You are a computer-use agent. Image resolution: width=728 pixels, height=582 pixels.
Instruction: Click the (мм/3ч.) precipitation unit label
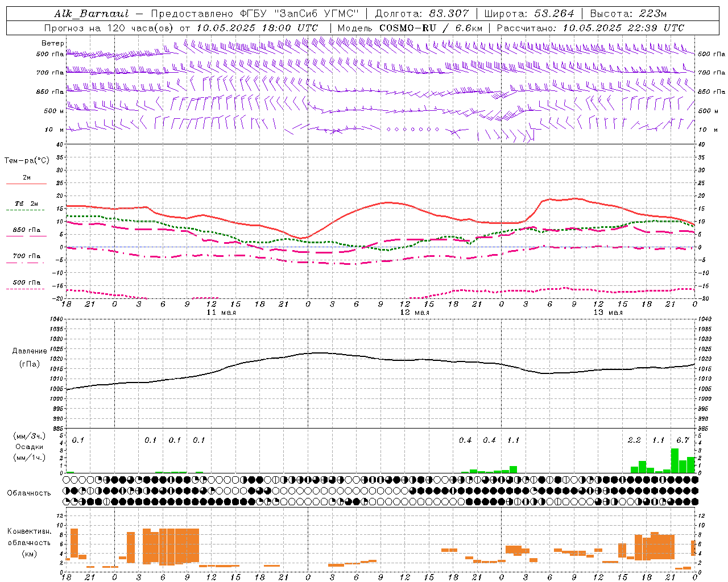30,436
